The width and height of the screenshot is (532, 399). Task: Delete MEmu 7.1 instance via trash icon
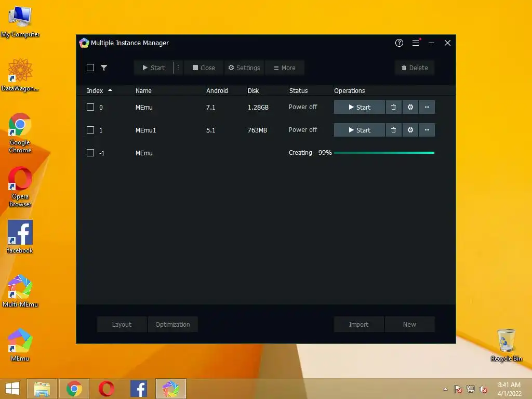click(x=394, y=107)
